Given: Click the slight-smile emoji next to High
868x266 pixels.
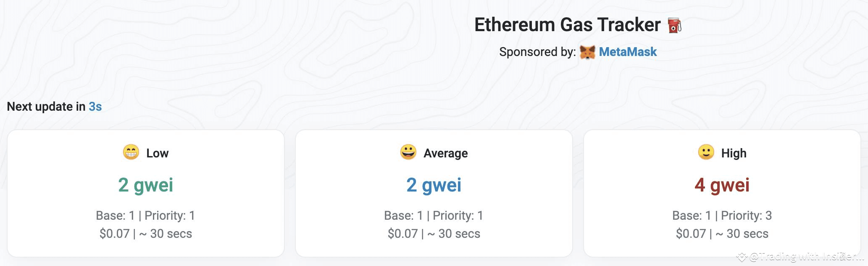Looking at the screenshot, I should coord(706,152).
